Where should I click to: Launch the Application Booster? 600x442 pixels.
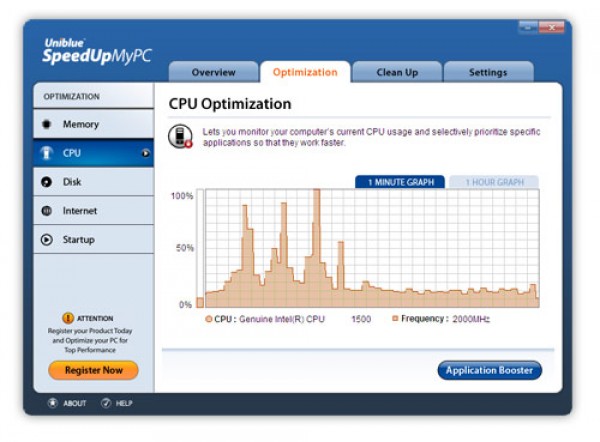[x=489, y=370]
